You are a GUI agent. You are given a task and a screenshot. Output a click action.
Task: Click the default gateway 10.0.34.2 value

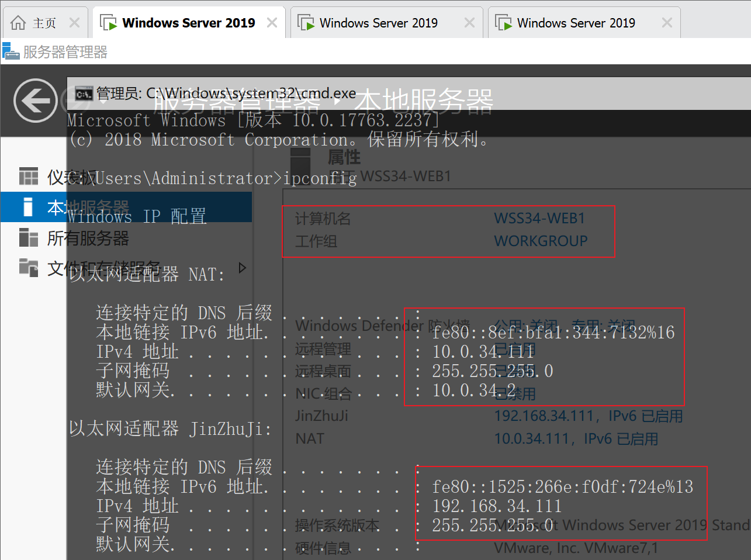click(473, 390)
